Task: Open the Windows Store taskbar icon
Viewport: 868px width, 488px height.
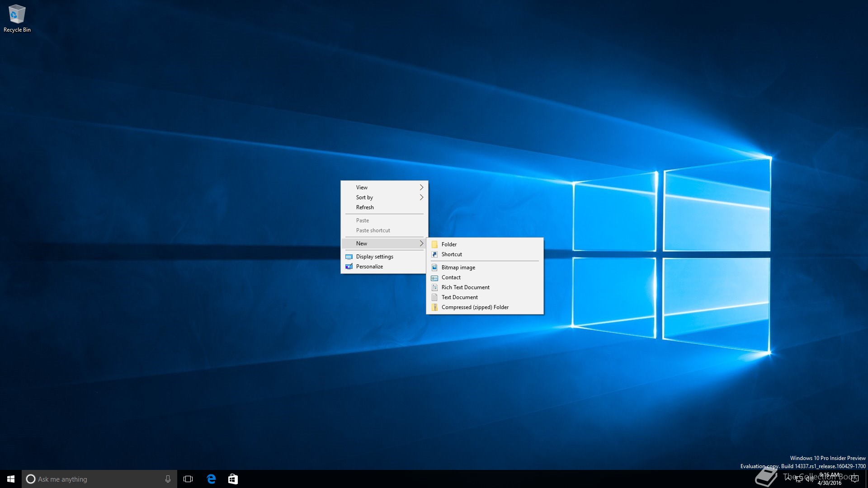Action: (233, 479)
